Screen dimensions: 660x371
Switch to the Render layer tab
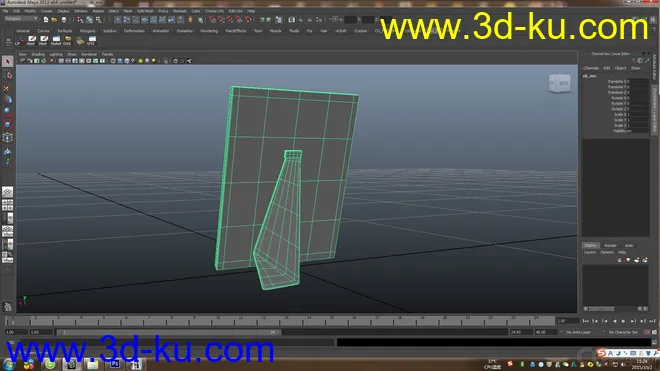coord(610,246)
